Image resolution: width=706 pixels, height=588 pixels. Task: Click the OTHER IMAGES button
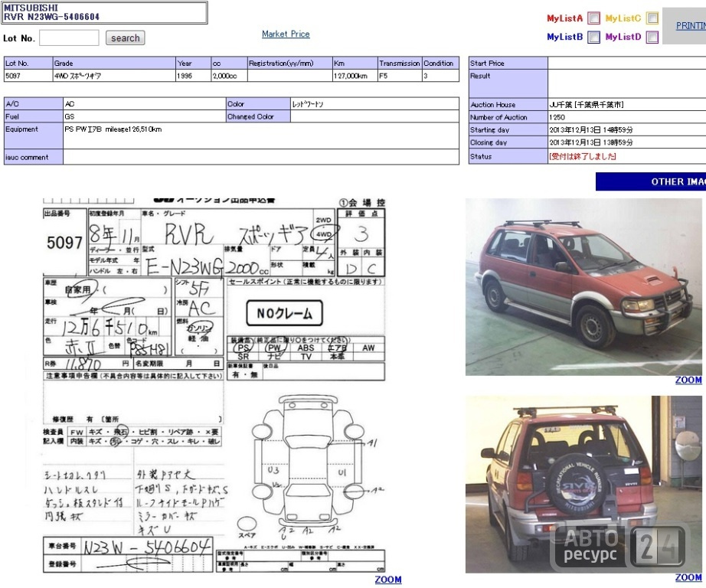651,181
